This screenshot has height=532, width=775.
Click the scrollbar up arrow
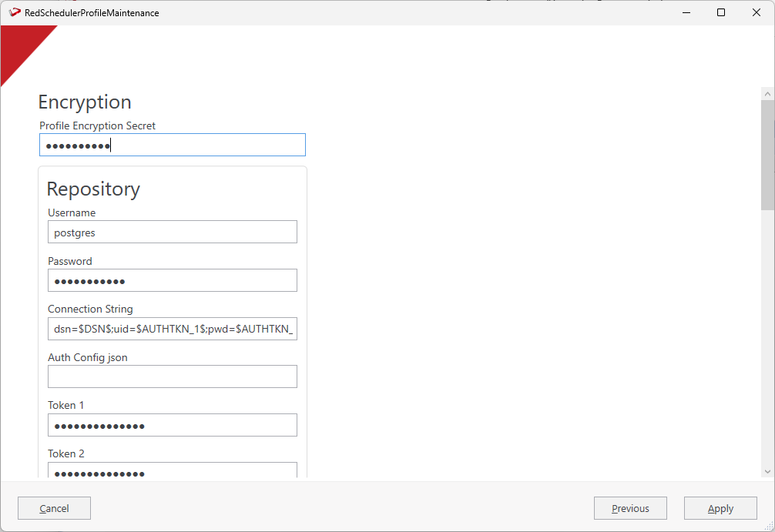tap(767, 93)
